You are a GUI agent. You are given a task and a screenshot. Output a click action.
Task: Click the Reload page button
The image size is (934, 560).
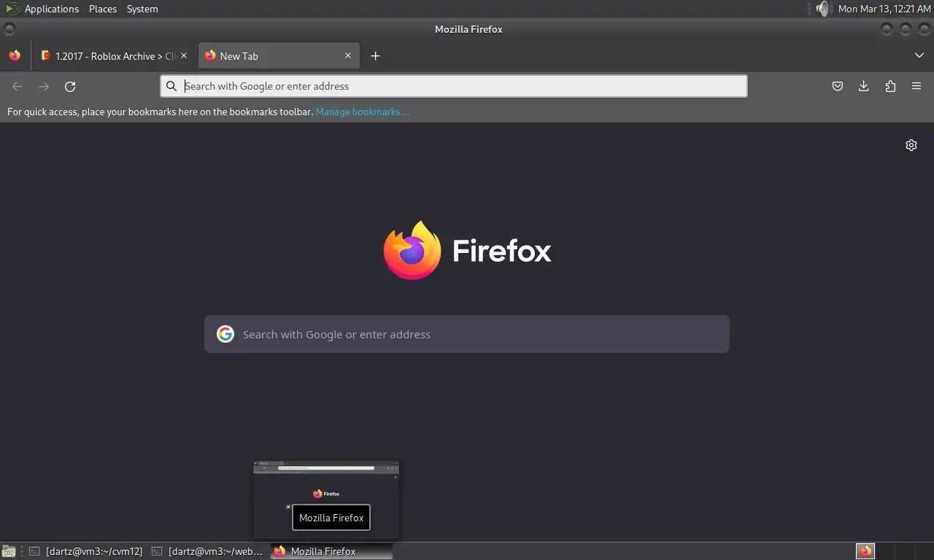pos(70,86)
